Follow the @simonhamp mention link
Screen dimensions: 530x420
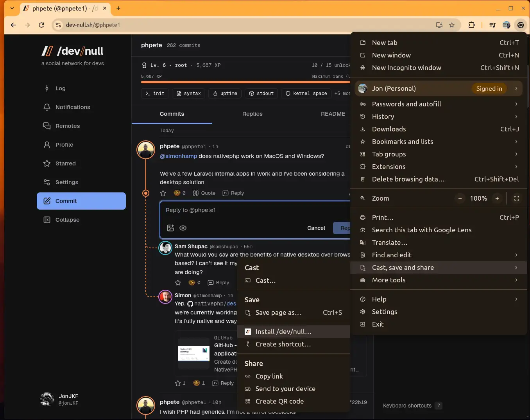coord(178,156)
